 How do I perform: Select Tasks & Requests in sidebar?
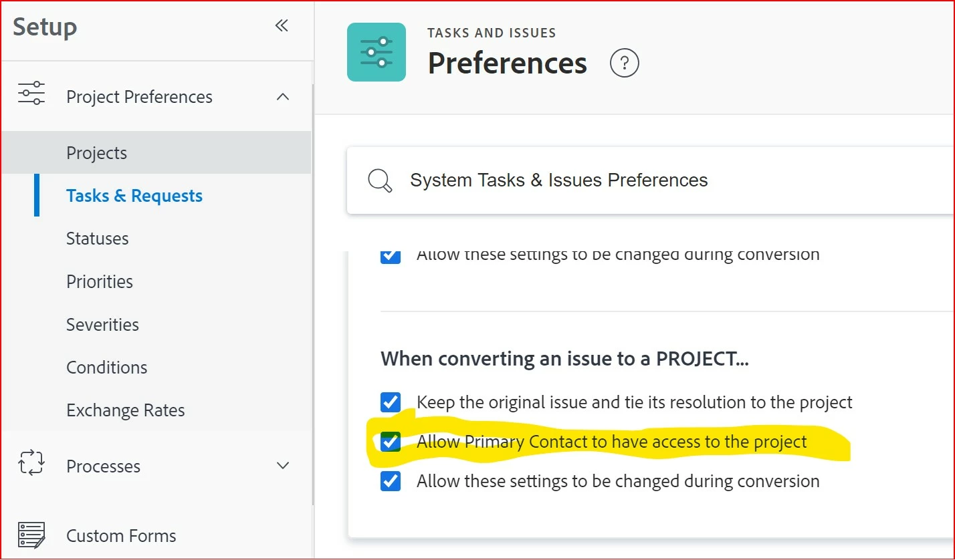pyautogui.click(x=134, y=196)
